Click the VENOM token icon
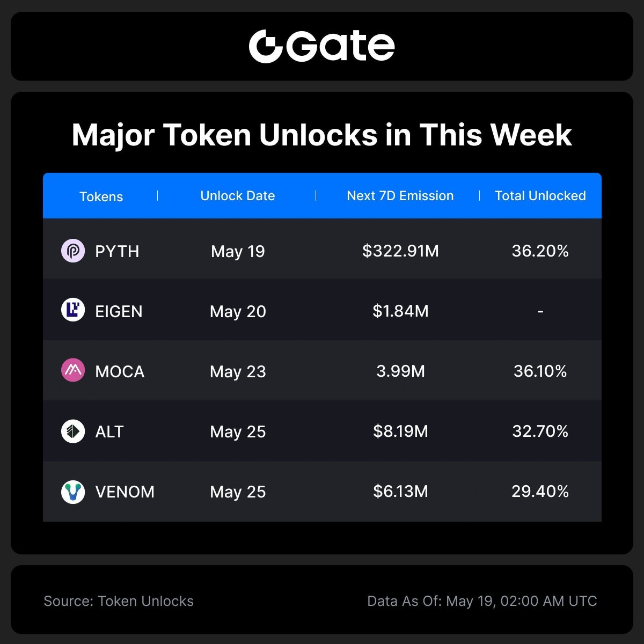 (73, 492)
